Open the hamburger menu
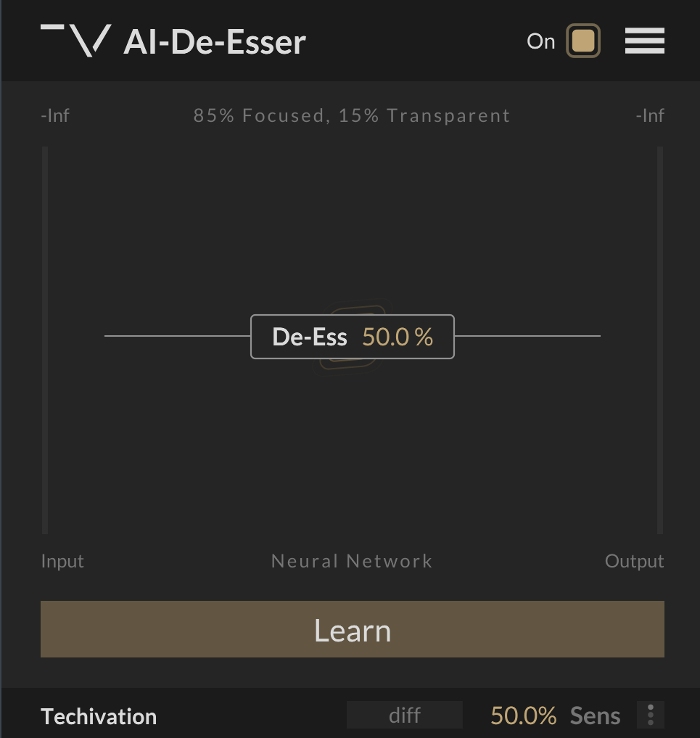 click(x=644, y=41)
